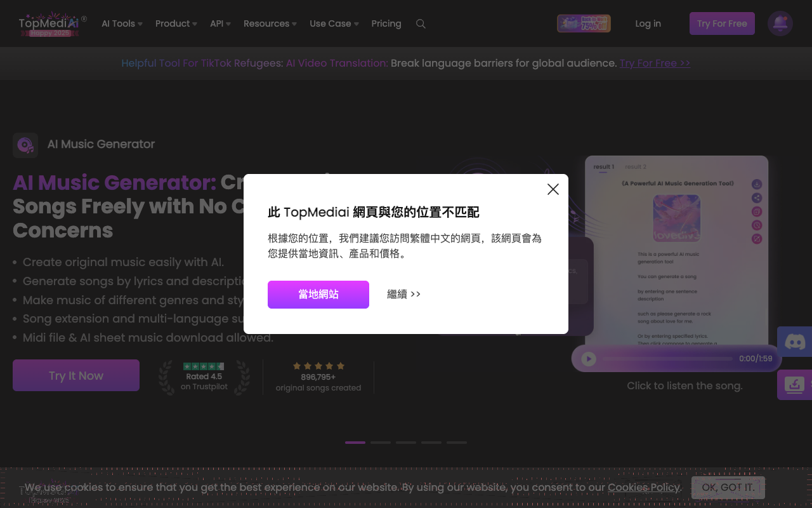Go to the Pricing page
812x508 pixels.
(x=386, y=23)
